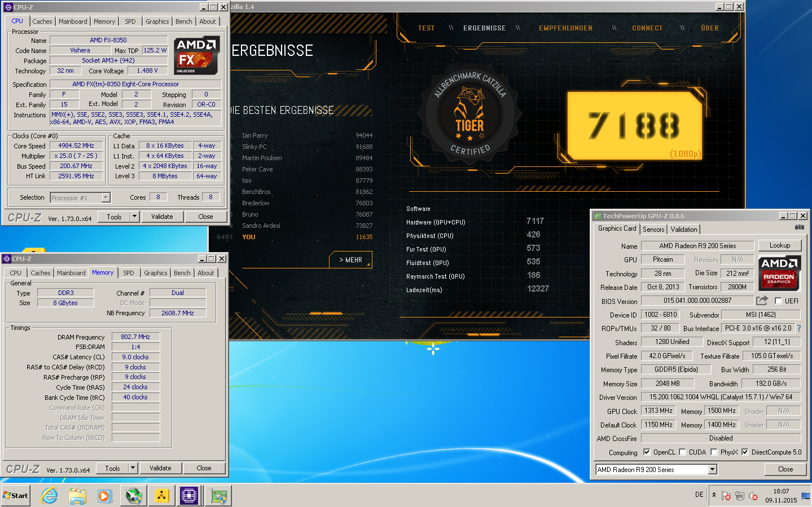The image size is (812, 507).
Task: Click the purple CPU-Z chip taskbar icon
Action: [189, 496]
